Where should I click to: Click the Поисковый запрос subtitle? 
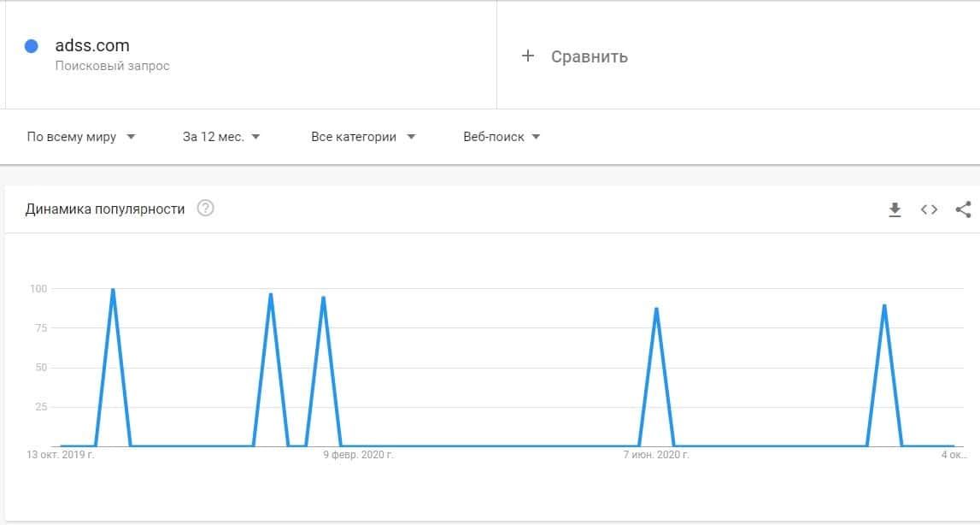click(x=112, y=66)
